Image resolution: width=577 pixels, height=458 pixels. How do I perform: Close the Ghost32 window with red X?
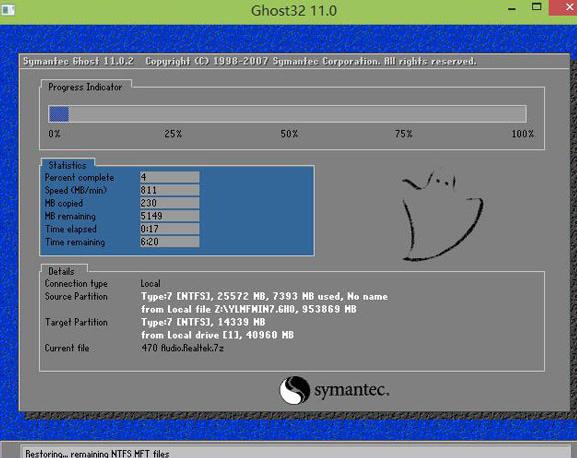(x=563, y=8)
